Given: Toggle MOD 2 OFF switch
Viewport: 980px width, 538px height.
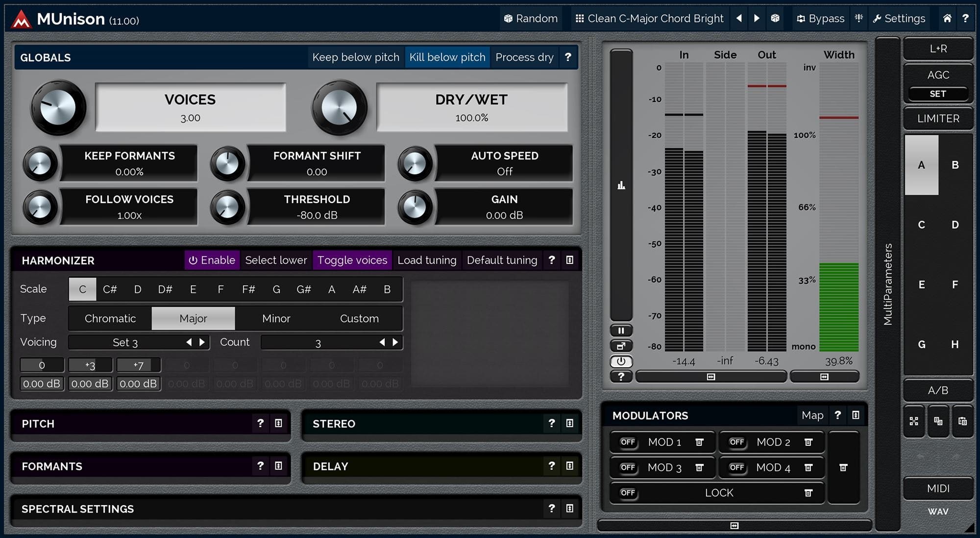Looking at the screenshot, I should pyautogui.click(x=736, y=442).
